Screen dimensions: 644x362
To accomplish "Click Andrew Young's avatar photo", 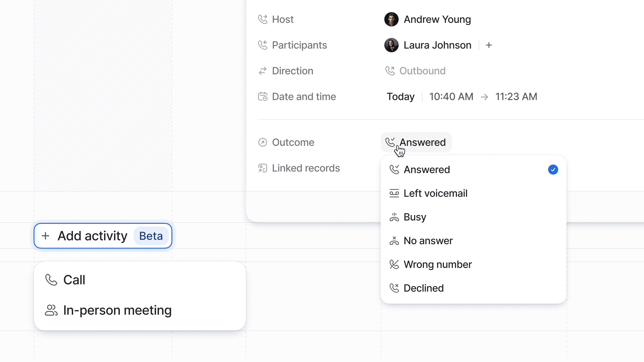I will tap(391, 19).
